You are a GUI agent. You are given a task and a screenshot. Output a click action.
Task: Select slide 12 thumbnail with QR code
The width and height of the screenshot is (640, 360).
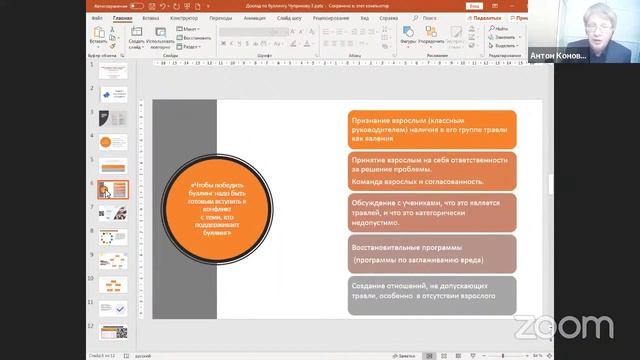coord(113,332)
